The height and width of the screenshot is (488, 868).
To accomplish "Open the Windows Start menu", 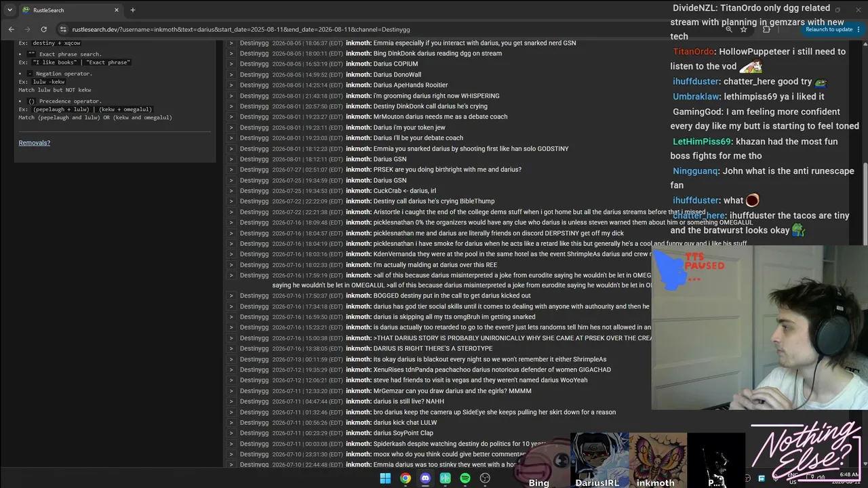I will point(385,479).
